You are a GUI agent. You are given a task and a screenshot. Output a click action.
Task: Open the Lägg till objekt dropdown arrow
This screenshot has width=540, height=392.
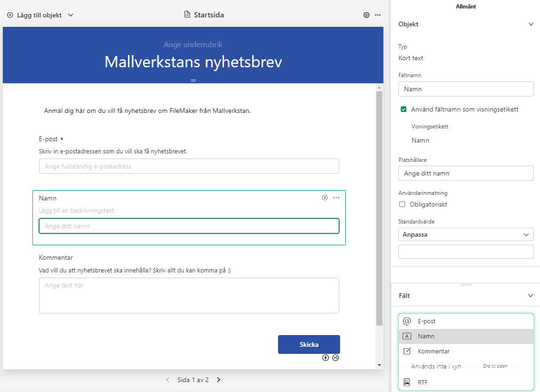click(71, 15)
